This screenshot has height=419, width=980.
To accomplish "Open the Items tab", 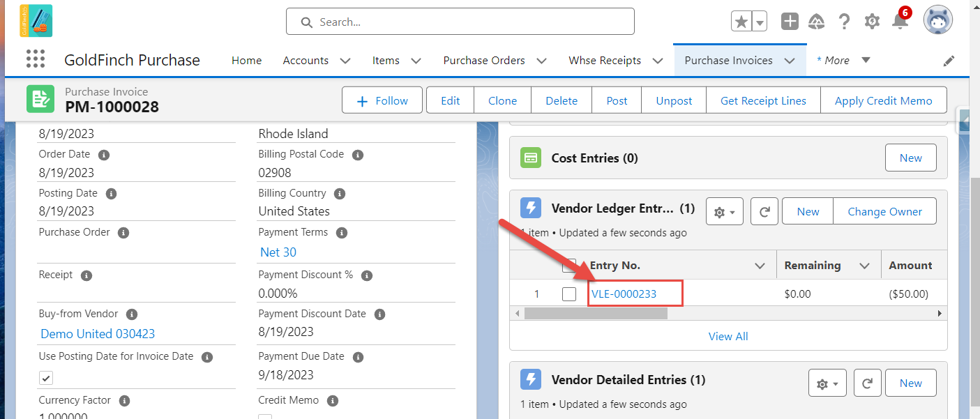I will (x=386, y=61).
